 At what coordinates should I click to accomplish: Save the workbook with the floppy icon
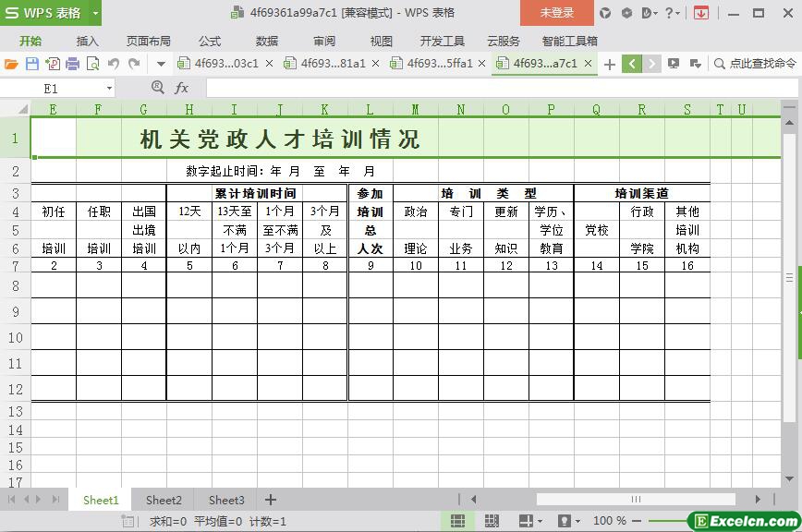tap(32, 64)
